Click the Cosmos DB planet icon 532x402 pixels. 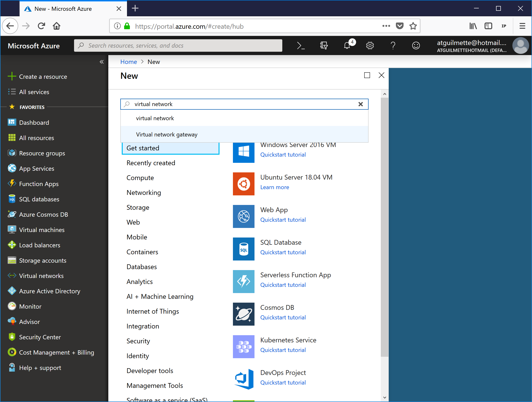(x=243, y=314)
